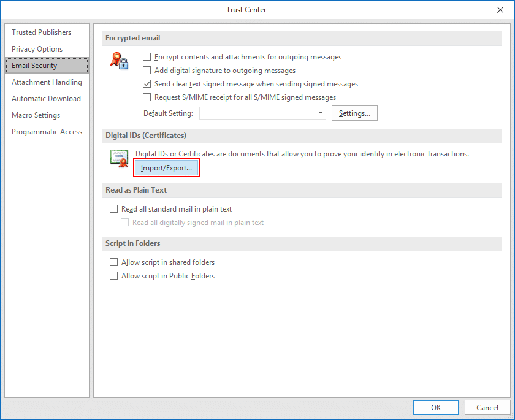
Task: Click the Import/Export button
Action: point(166,168)
